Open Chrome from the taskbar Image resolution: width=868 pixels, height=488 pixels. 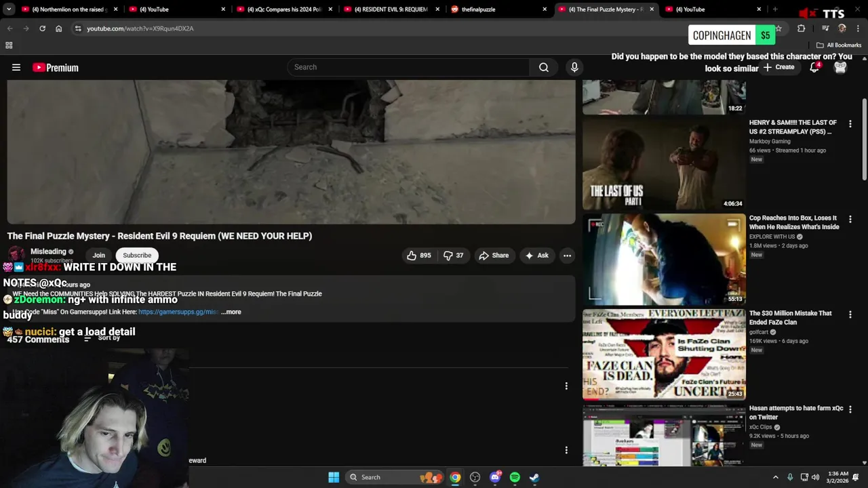tap(455, 477)
